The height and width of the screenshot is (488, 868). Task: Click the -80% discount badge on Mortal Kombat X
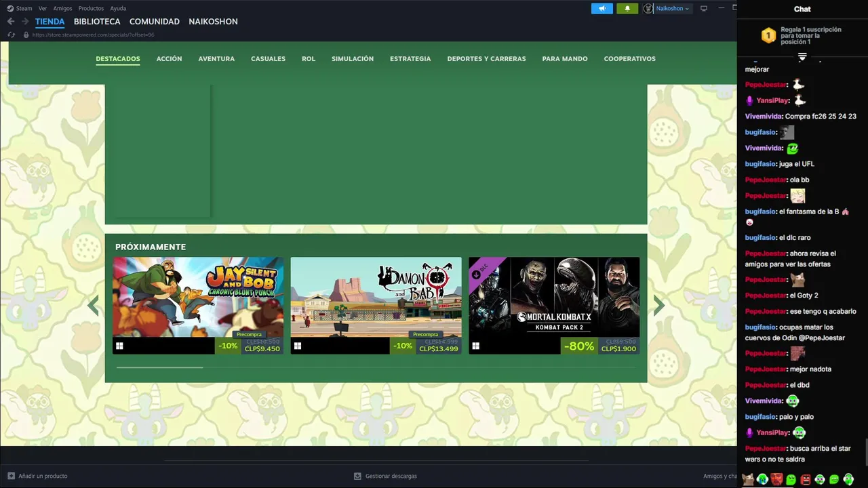coord(579,346)
